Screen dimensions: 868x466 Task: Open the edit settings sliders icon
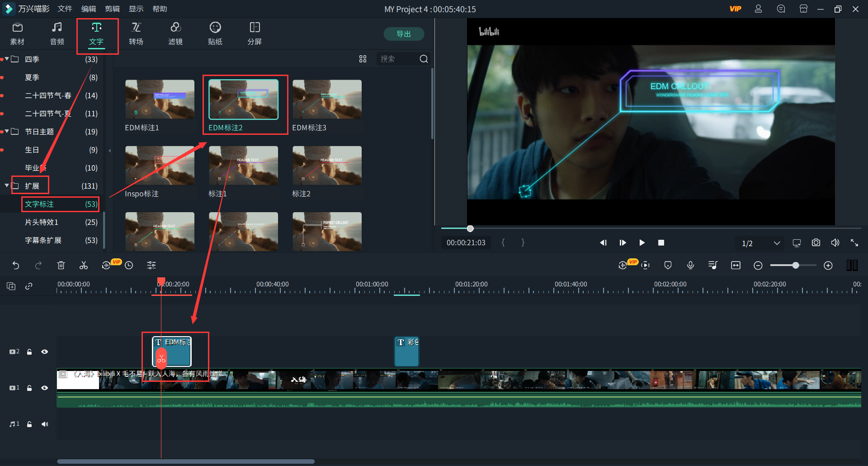click(x=151, y=266)
